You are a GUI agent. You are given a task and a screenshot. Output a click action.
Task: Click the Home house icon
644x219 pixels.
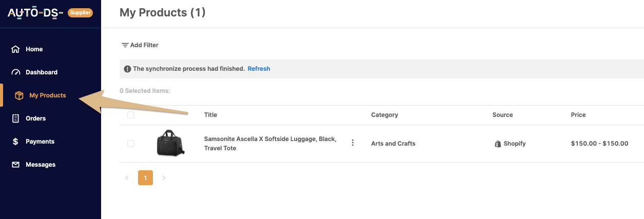(15, 49)
